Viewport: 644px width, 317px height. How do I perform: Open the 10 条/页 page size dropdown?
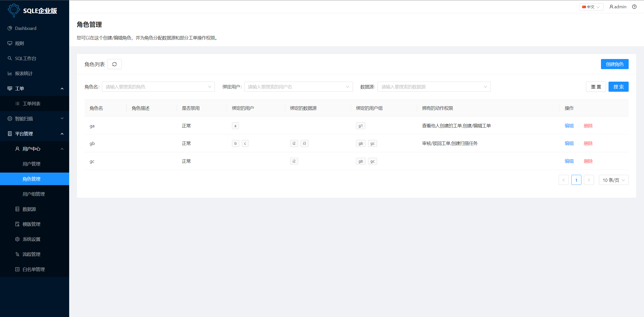coord(614,180)
